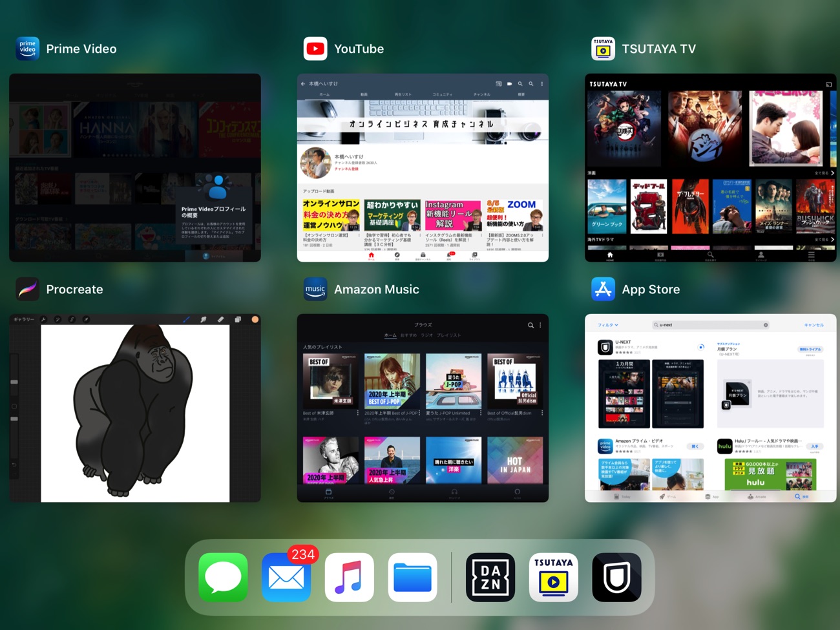Open the Procreate Layers panel
Viewport: 840px width, 630px height.
238,319
